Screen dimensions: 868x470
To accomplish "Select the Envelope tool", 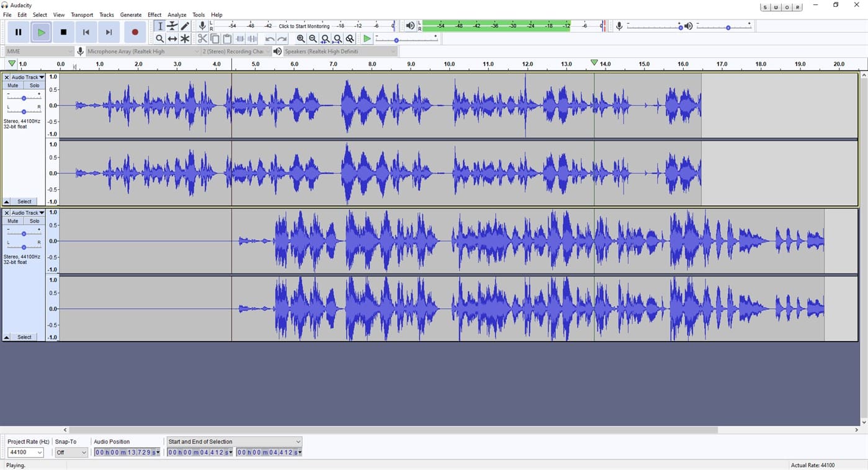I will click(172, 26).
